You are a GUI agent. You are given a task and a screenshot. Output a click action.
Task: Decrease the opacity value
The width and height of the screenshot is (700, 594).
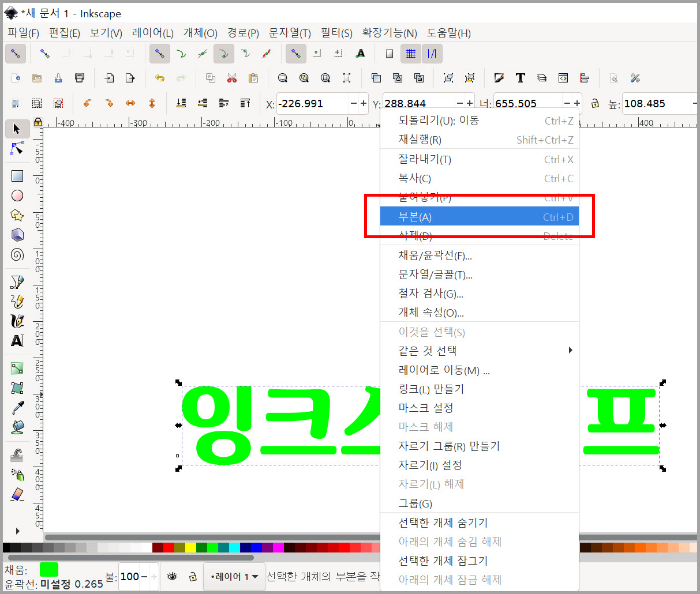(144, 576)
